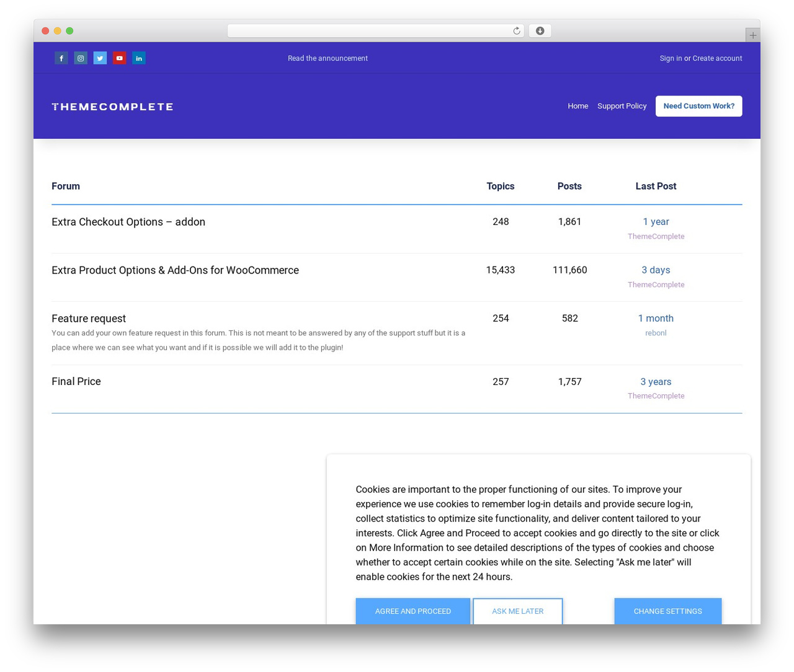View the 3 years last post link
This screenshot has height=672, width=794.
coord(656,382)
